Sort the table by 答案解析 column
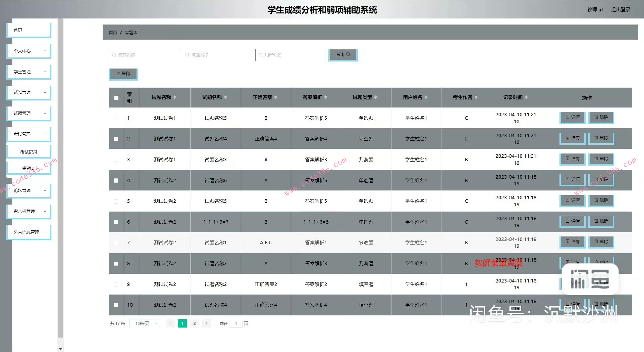The height and width of the screenshot is (352, 644). point(326,97)
